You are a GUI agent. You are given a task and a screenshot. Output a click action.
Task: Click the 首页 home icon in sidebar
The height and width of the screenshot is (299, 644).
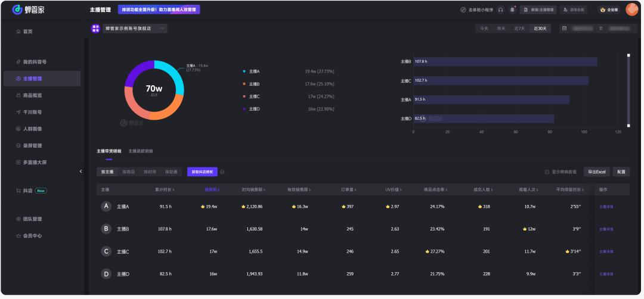coord(18,31)
